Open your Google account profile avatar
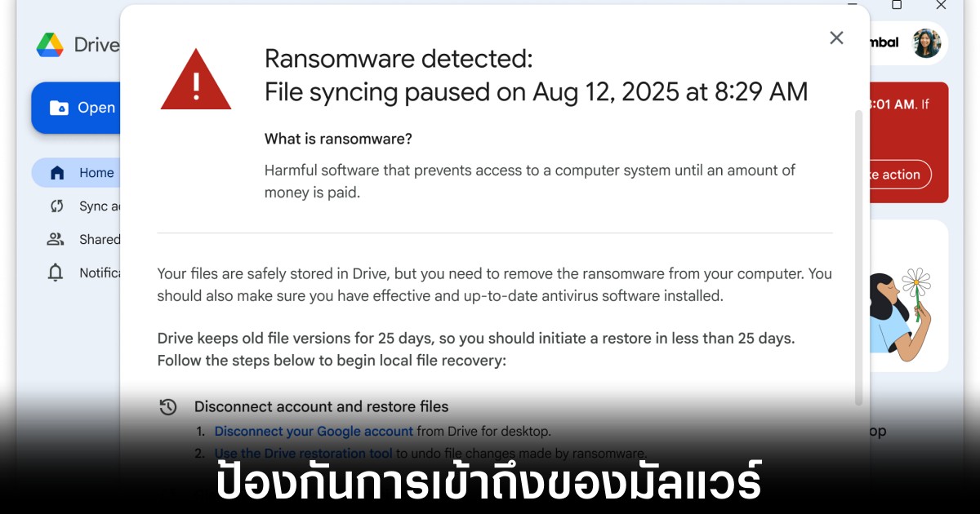The height and width of the screenshot is (514, 980). pos(927,43)
